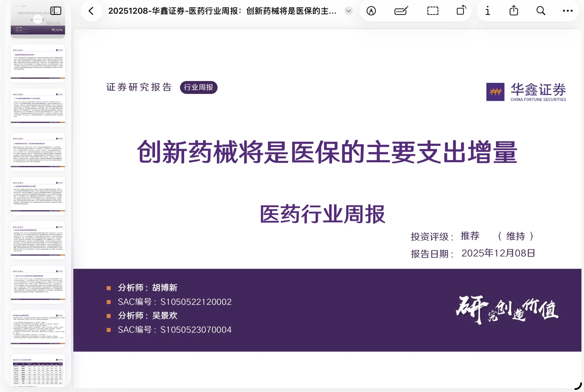Go back using the back arrow
Screen dimensions: 584x392
pos(91,11)
